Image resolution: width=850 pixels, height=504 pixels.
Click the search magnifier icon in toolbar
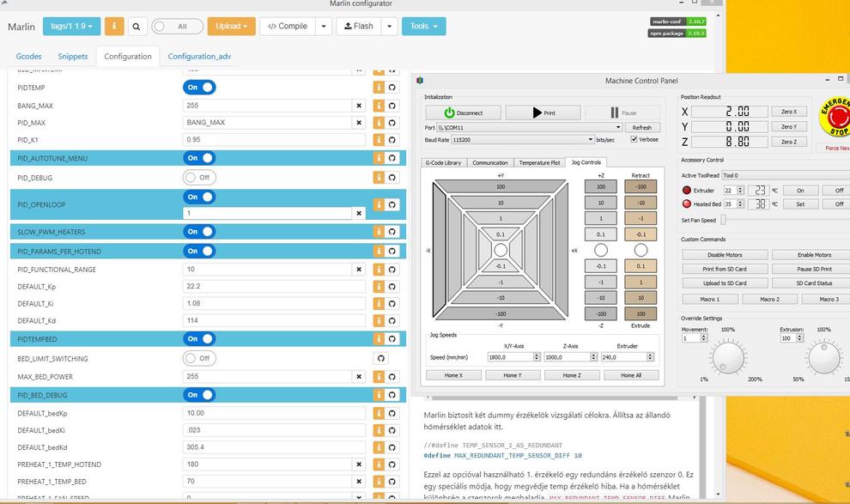136,27
